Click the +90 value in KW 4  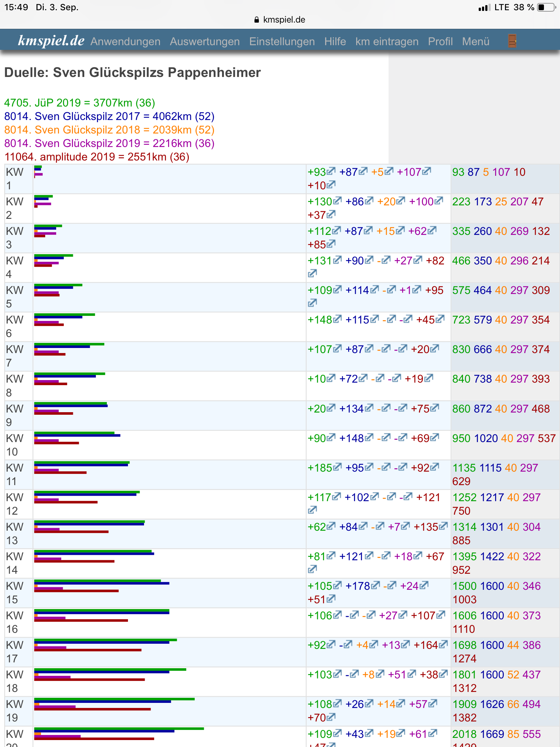355,260
